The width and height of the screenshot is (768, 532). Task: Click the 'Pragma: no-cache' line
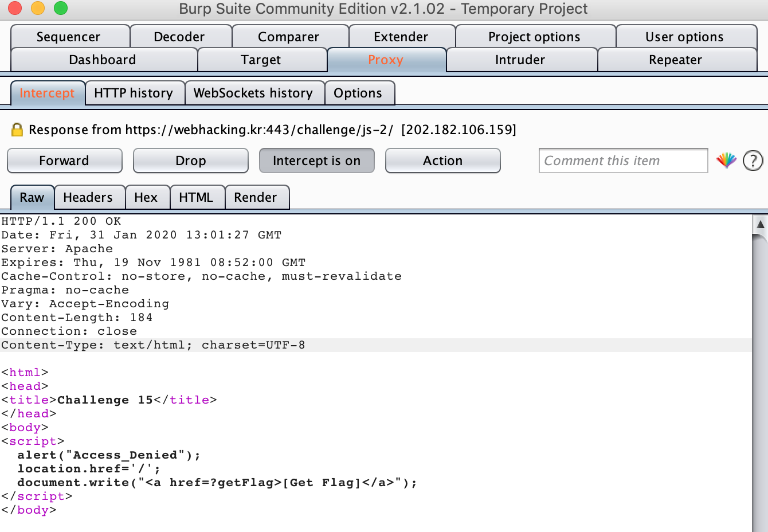click(x=65, y=290)
